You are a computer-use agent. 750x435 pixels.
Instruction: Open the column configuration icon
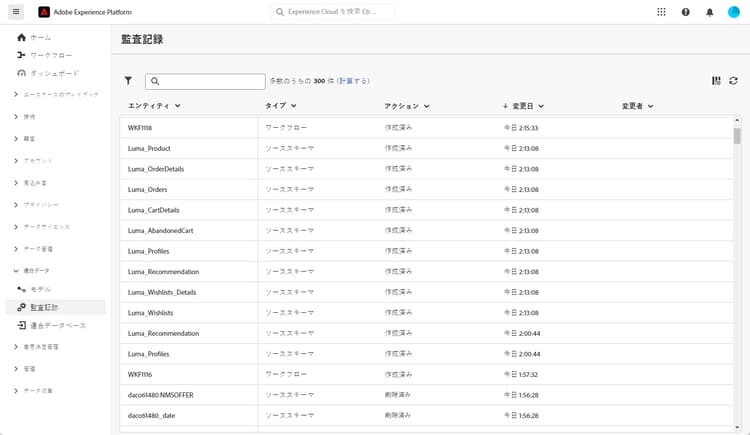pyautogui.click(x=716, y=81)
